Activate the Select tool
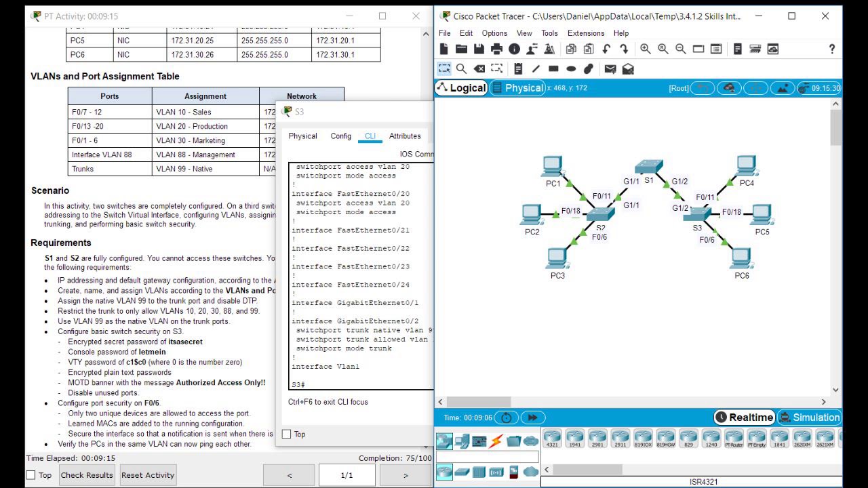868x488 pixels. click(444, 68)
